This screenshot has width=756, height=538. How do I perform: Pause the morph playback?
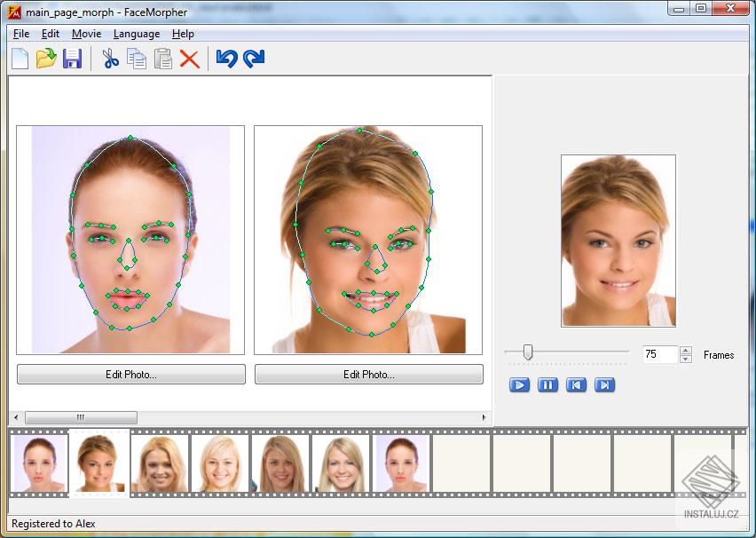(x=547, y=384)
